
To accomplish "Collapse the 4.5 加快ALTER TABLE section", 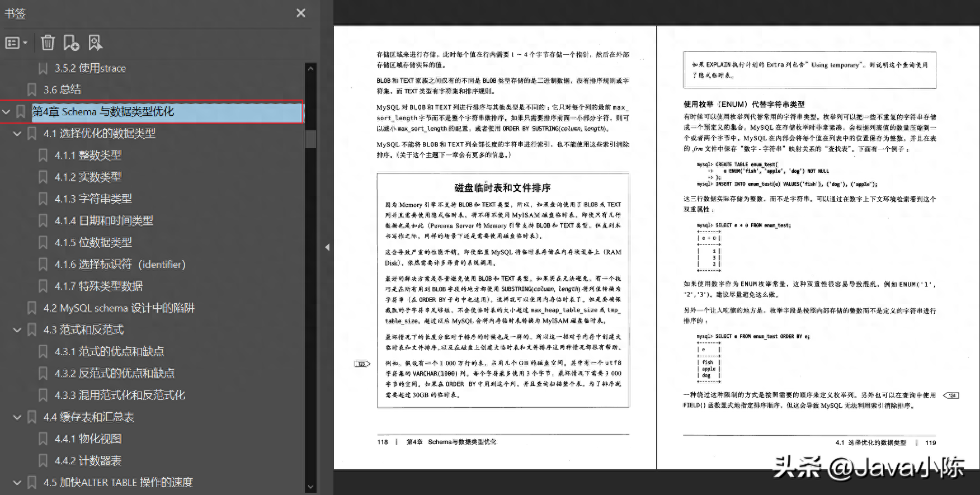I will 17,483.
